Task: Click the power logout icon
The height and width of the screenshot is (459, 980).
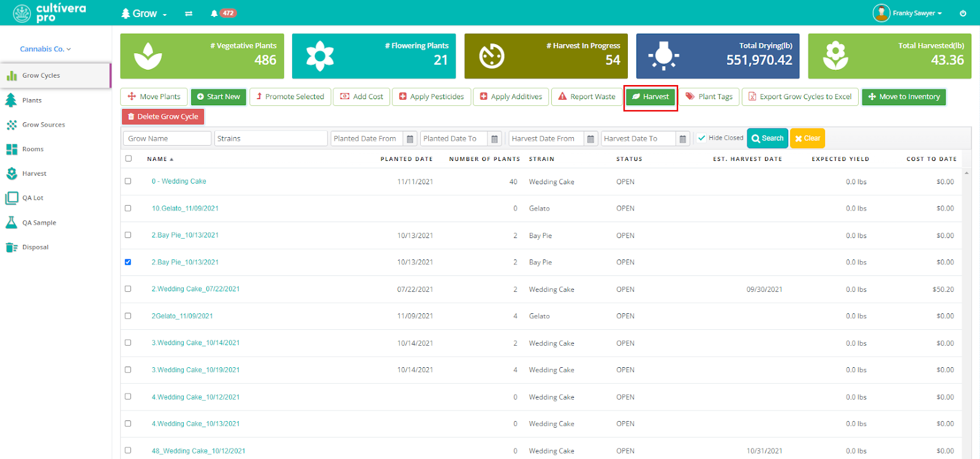Action: point(963,13)
